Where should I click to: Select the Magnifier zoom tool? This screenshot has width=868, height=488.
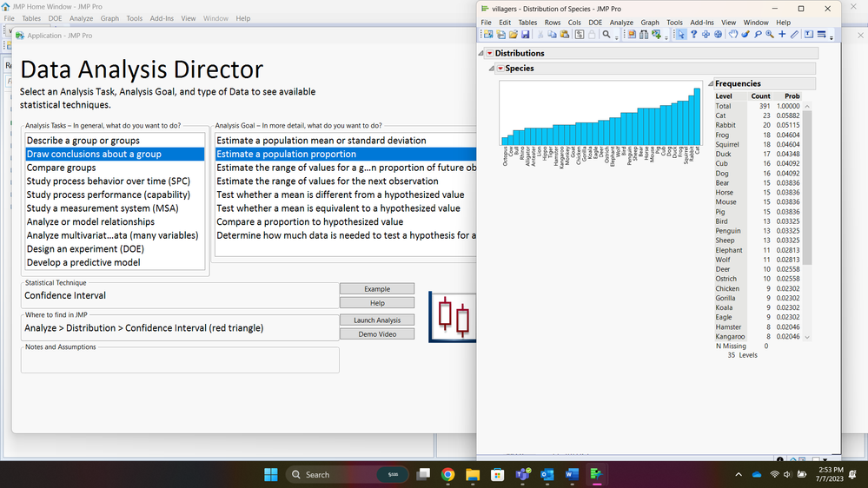[770, 35]
